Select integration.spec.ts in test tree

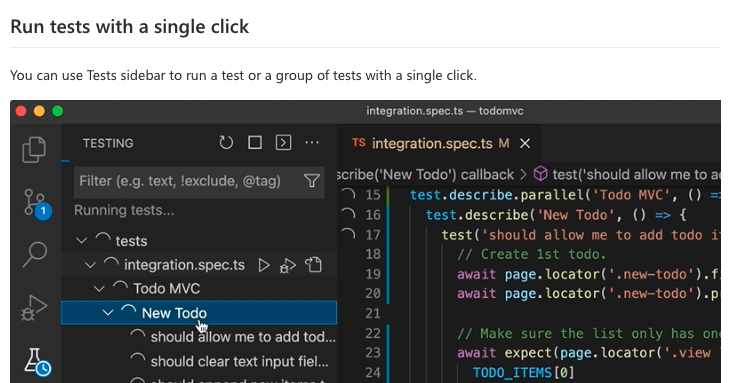[x=199, y=265]
